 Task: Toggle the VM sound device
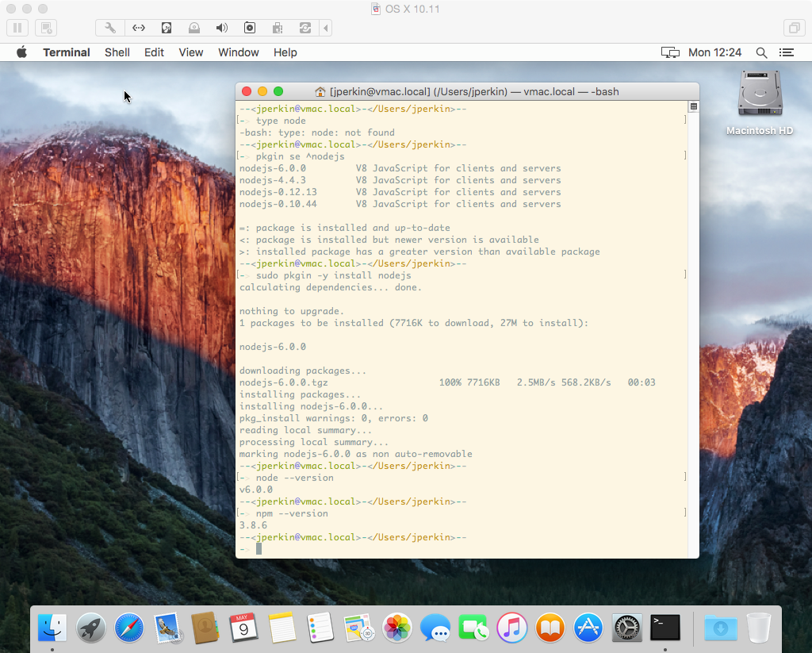click(222, 28)
